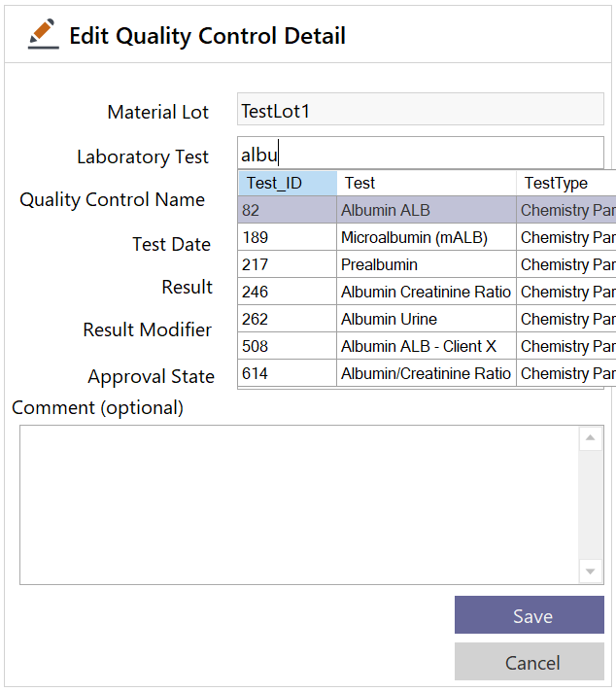Select Albumin Creatinine Ratio test 246
Screen dimensions: 616x692
426,292
